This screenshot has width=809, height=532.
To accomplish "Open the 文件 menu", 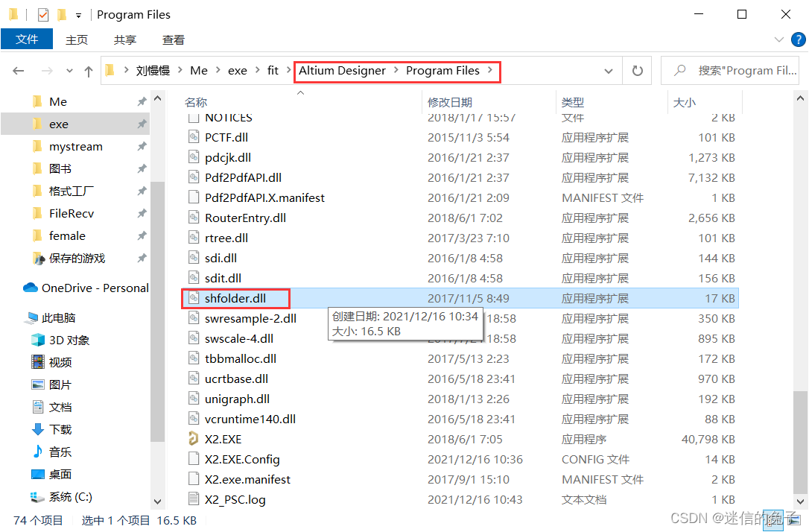I will click(x=27, y=39).
